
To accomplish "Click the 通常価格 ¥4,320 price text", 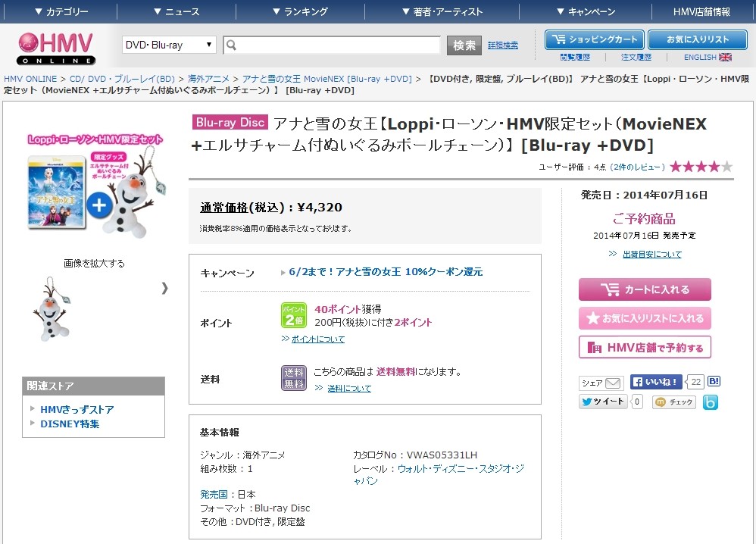I will coord(271,208).
